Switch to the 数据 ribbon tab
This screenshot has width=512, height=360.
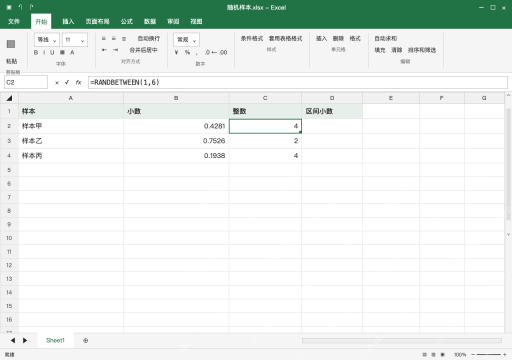point(150,21)
